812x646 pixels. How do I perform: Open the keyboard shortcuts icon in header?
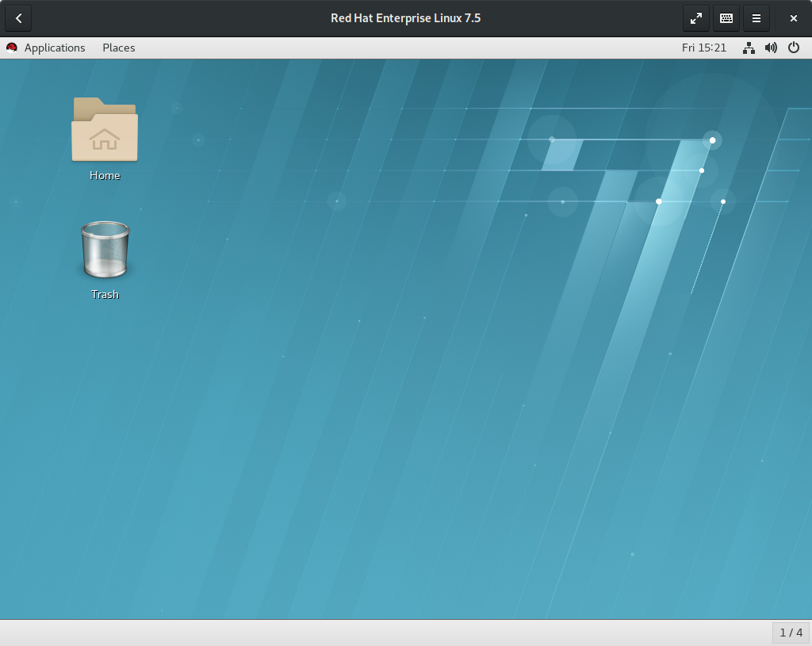[726, 19]
